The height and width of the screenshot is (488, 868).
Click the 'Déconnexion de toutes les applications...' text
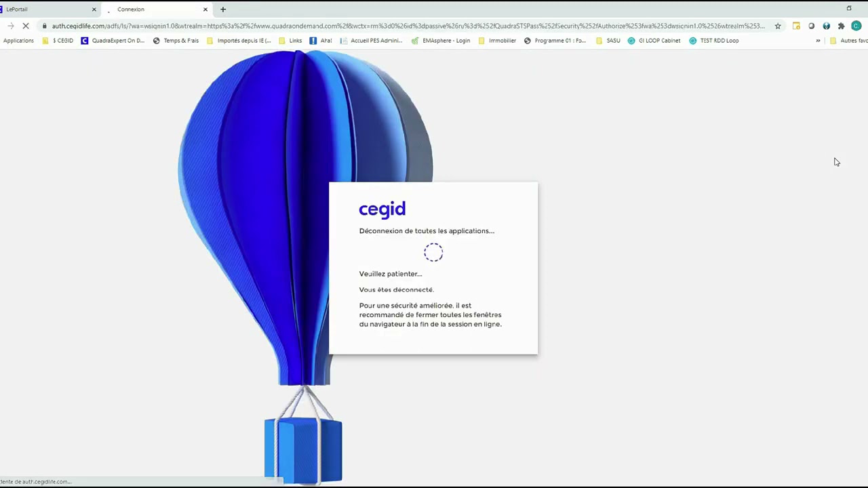pos(427,231)
